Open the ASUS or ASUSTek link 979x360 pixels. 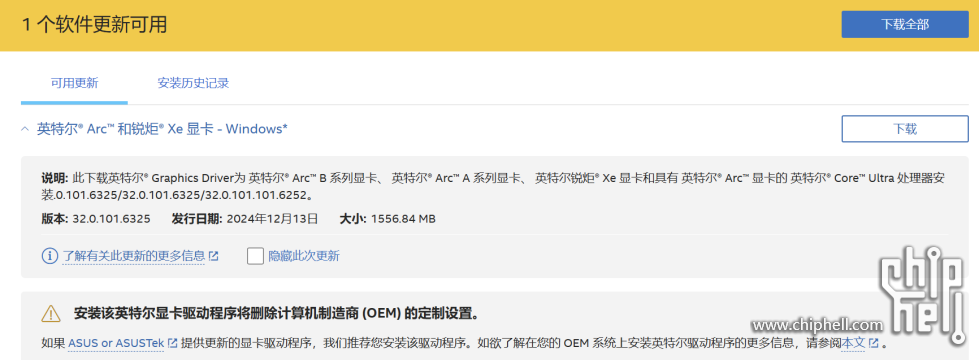coord(116,343)
